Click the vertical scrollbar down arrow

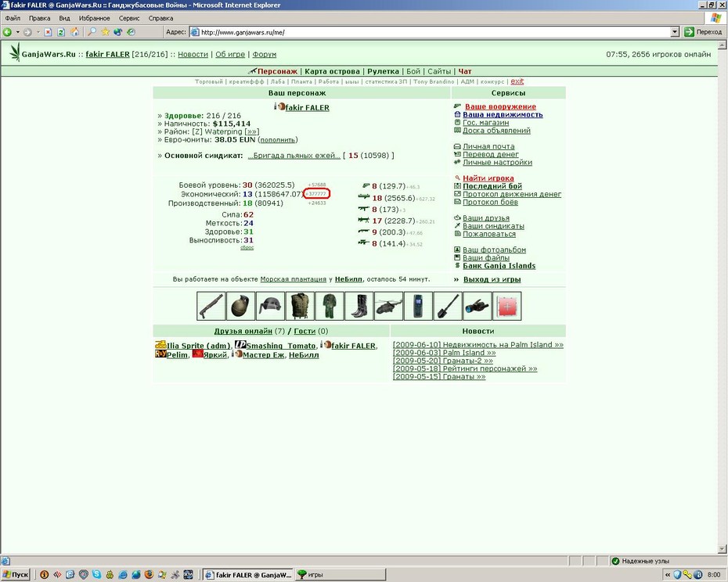[723, 549]
